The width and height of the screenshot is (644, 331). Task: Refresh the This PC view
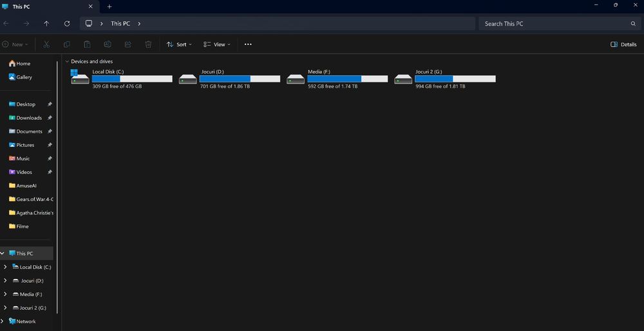click(67, 23)
